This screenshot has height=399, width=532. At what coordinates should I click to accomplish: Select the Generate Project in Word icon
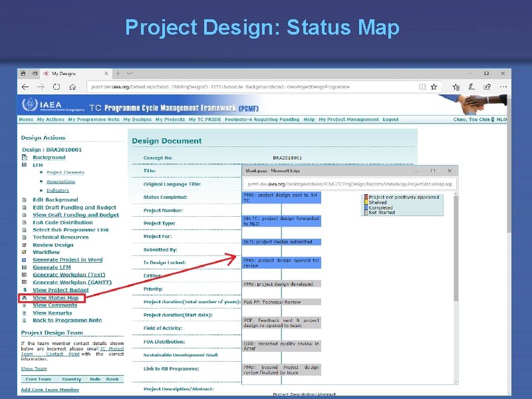click(23, 259)
